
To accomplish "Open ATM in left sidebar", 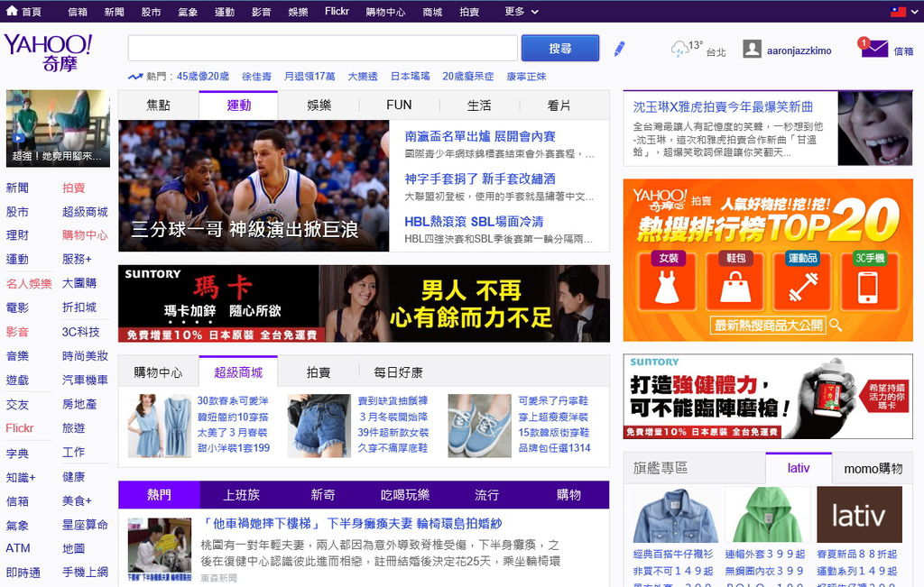I will point(18,548).
